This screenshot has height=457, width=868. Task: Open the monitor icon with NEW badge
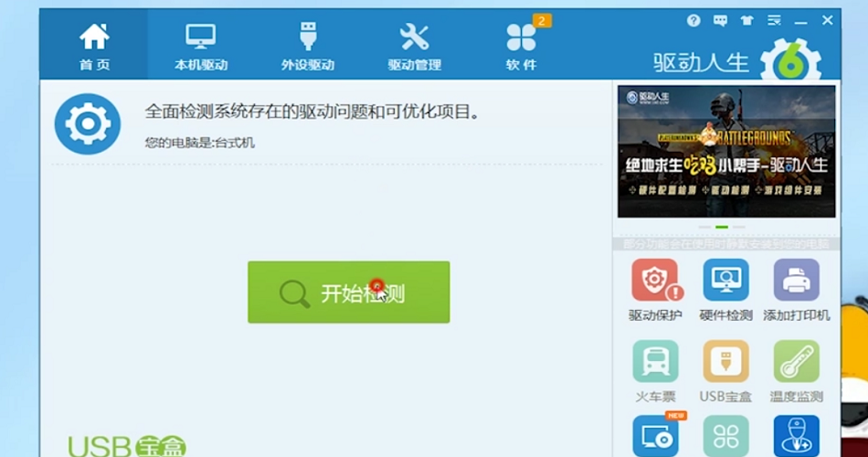click(x=656, y=436)
